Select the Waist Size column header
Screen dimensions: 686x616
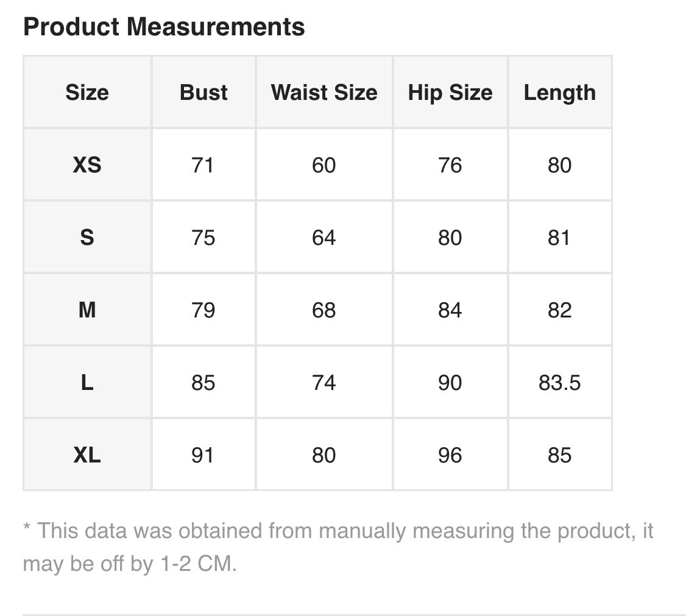click(324, 93)
